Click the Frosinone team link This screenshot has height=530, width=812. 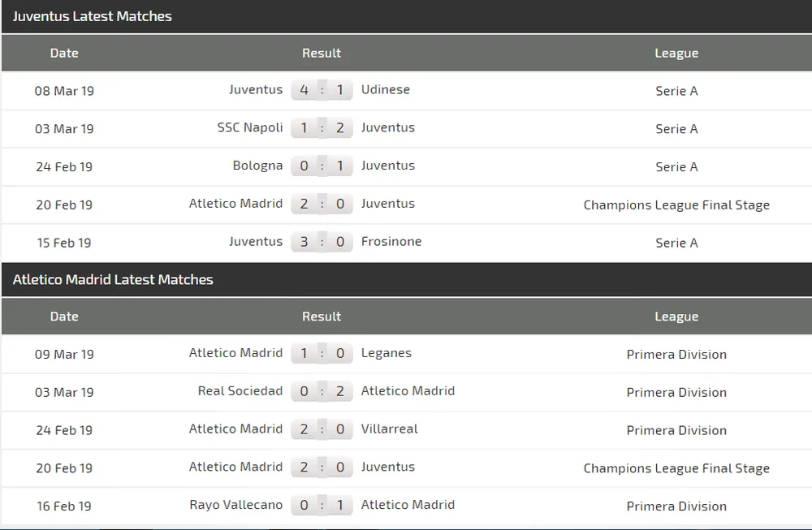point(391,242)
